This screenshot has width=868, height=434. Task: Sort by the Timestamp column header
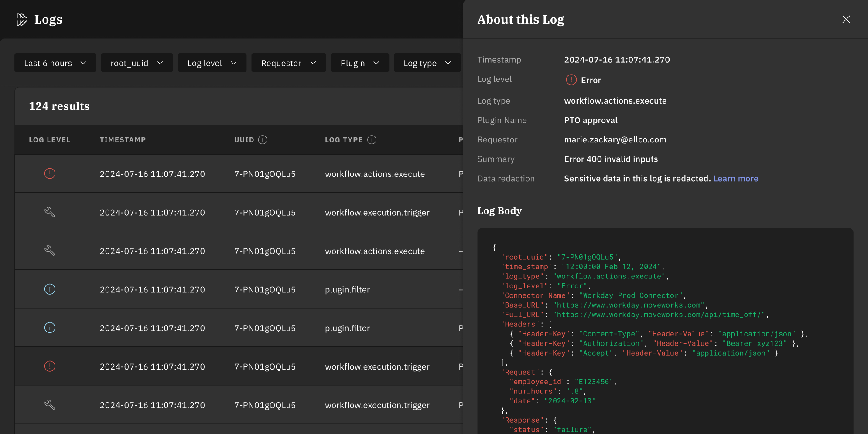point(123,140)
